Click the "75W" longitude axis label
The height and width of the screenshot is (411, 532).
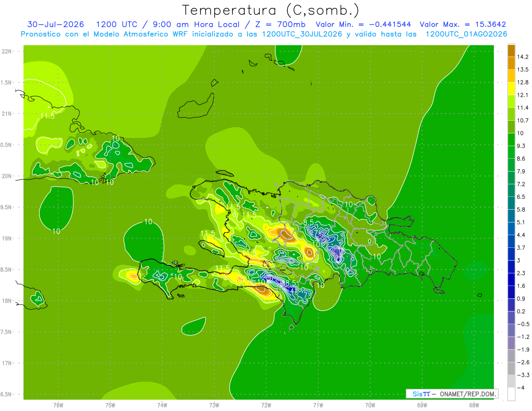pos(110,405)
